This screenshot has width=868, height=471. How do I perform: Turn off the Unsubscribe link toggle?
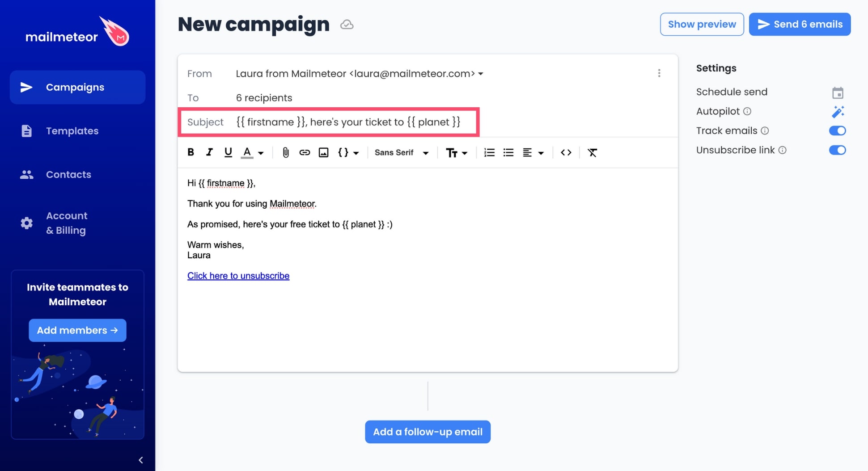coord(837,150)
